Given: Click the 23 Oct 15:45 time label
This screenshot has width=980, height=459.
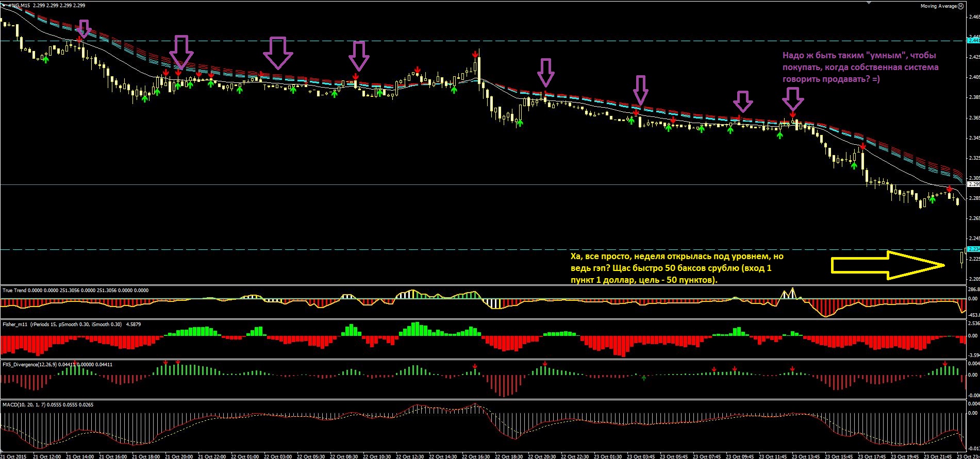Looking at the screenshot, I should click(x=839, y=456).
